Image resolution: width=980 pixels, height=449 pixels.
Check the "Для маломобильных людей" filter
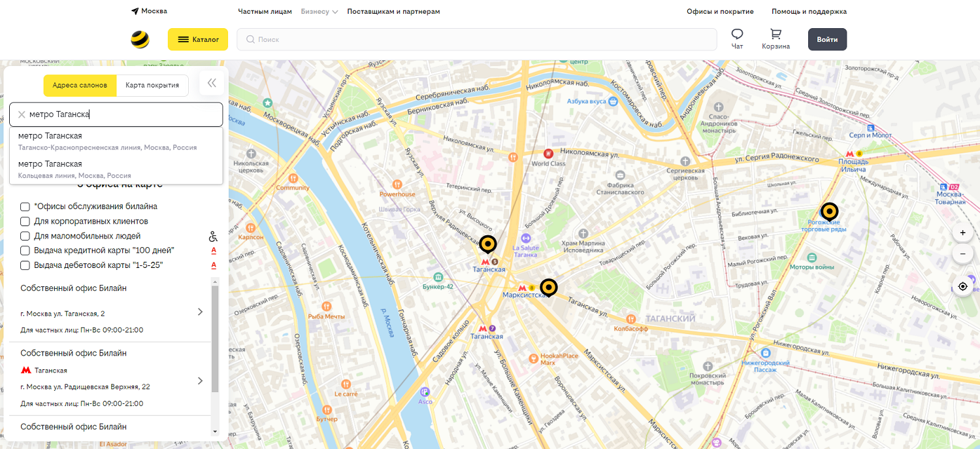click(x=25, y=237)
